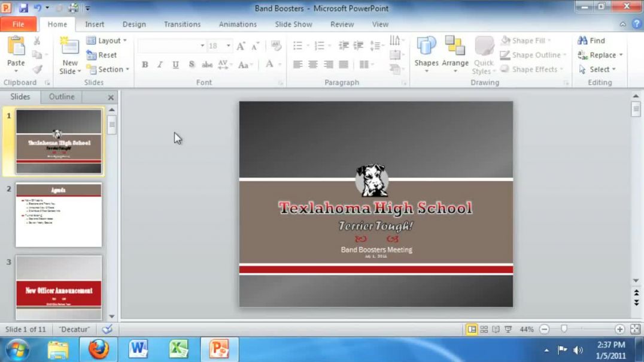Click the zoom slider handle
The image size is (644, 362).
click(564, 329)
